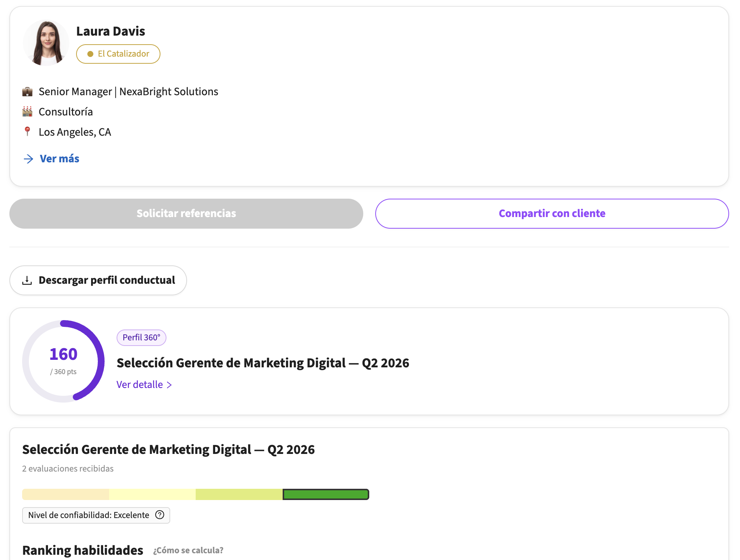Viewport: 740px width, 560px height.
Task: Click the Solicitar referencias button
Action: (x=186, y=214)
